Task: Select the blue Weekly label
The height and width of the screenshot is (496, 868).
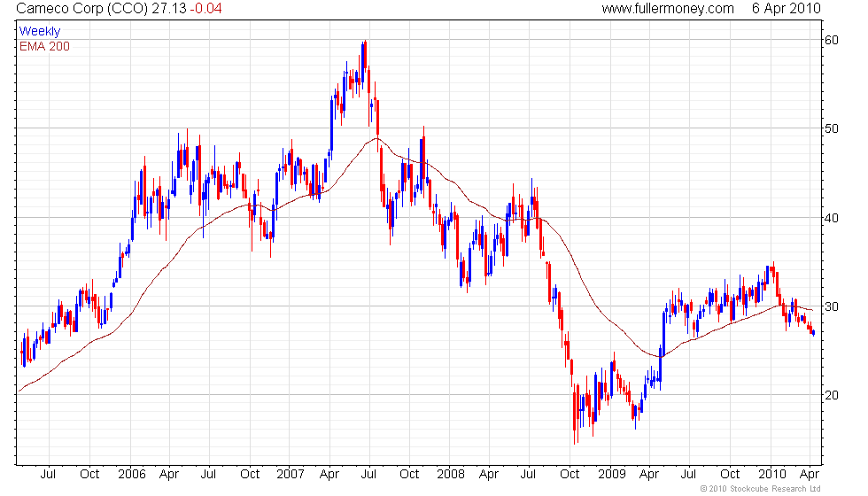Action: click(39, 32)
